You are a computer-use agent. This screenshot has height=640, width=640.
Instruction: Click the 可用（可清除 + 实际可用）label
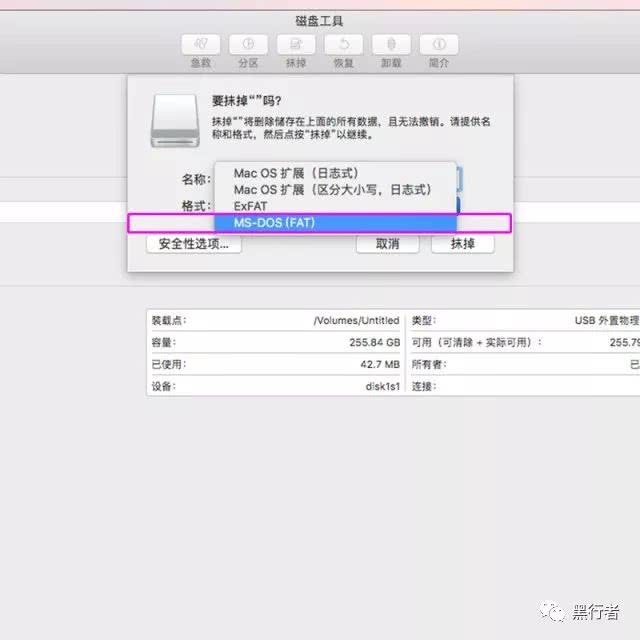(477, 342)
